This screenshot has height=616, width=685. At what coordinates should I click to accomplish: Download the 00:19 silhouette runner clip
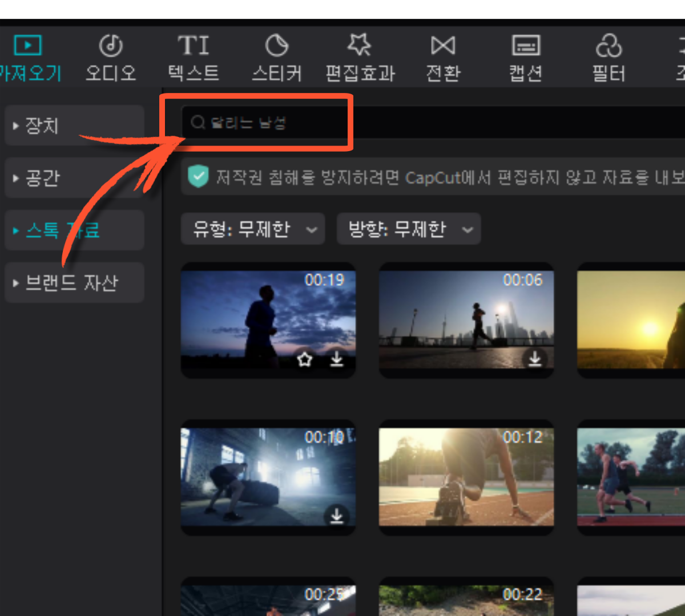[337, 359]
